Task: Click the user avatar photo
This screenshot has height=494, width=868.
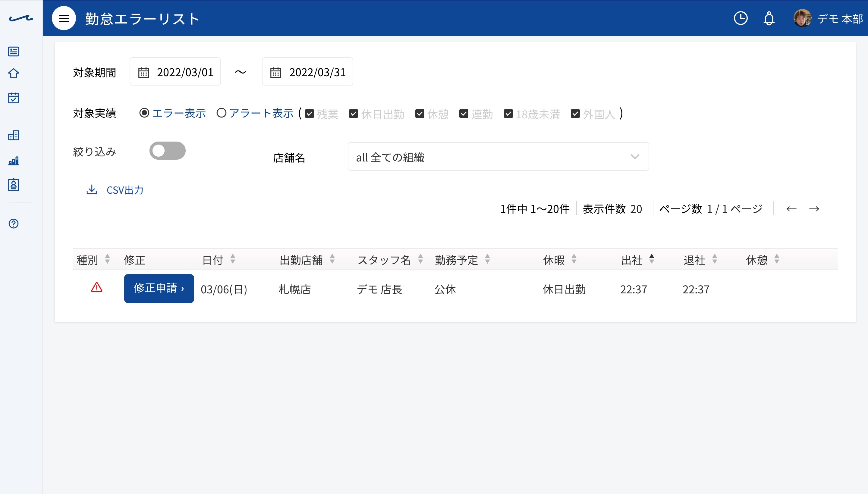Action: (x=802, y=18)
